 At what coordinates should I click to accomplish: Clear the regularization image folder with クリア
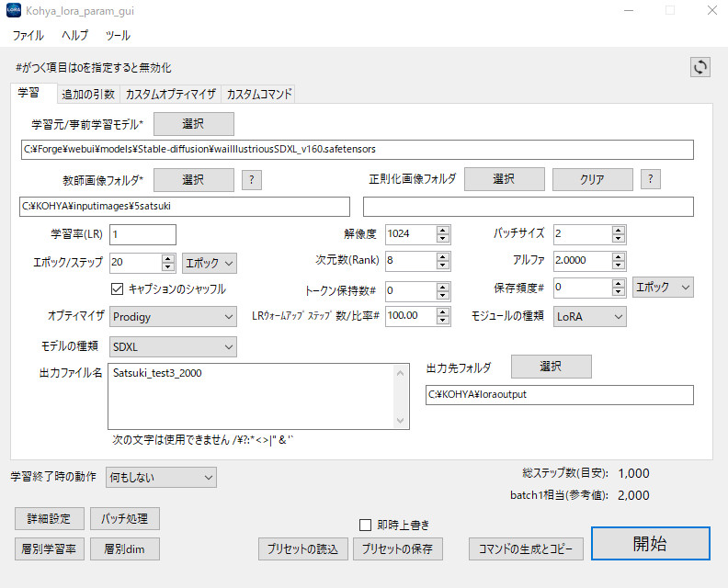(x=592, y=179)
